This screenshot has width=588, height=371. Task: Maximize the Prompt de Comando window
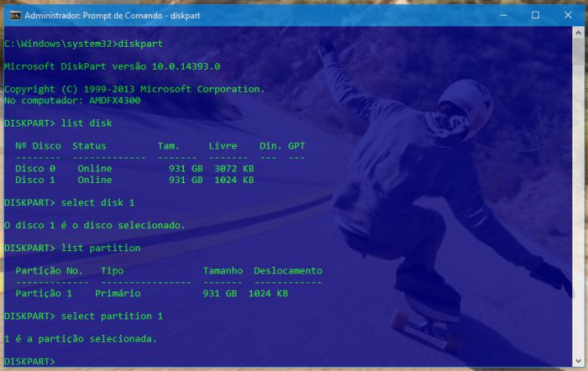535,16
